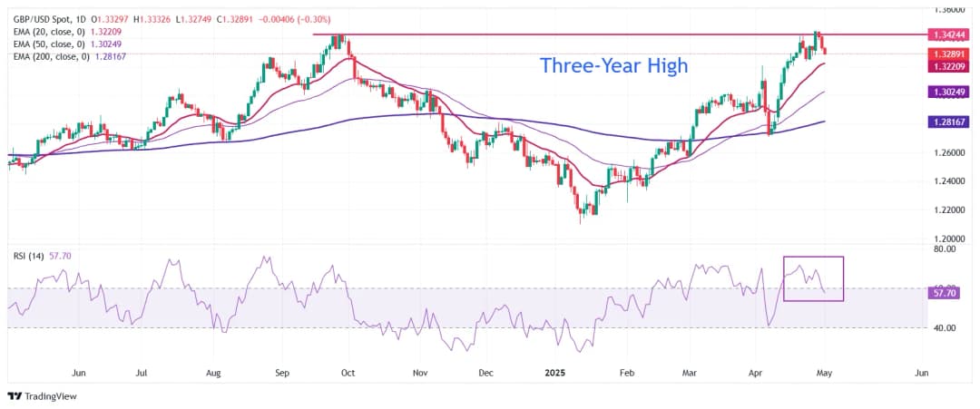Viewport: 980px width, 409px height.
Task: Click the 1.34244 horizontal line price label
Action: (947, 34)
